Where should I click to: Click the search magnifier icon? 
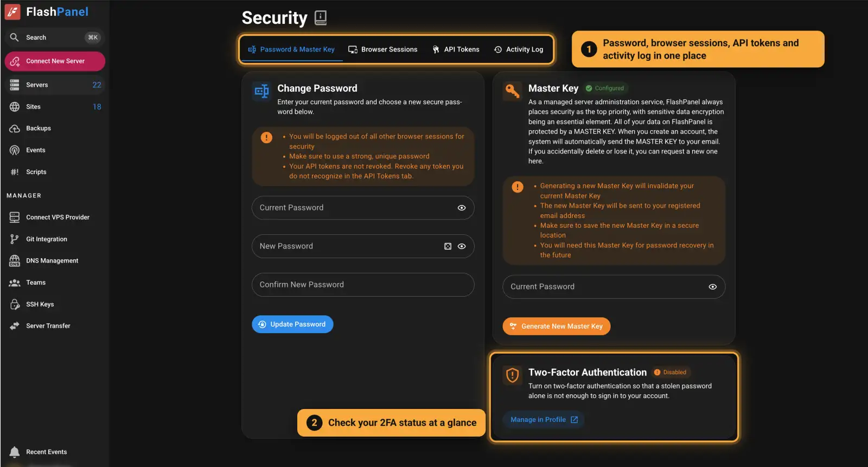[15, 37]
